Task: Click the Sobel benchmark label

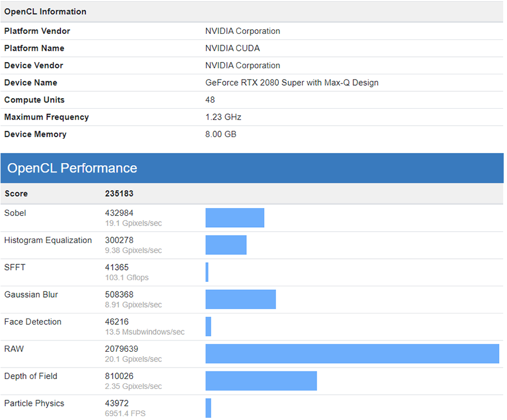Action: [15, 213]
